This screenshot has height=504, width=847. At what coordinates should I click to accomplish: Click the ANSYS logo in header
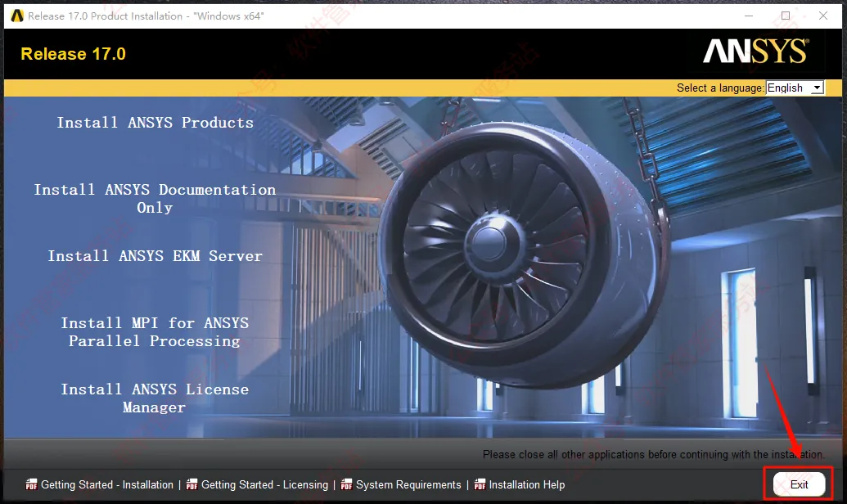tap(756, 52)
